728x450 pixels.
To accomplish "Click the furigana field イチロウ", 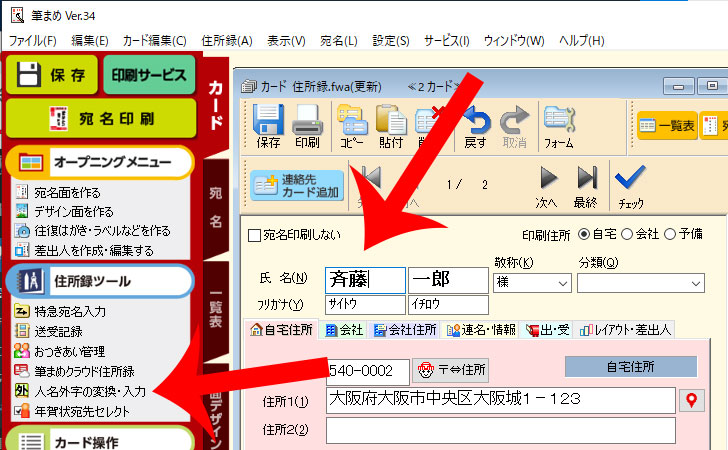I will (x=448, y=305).
